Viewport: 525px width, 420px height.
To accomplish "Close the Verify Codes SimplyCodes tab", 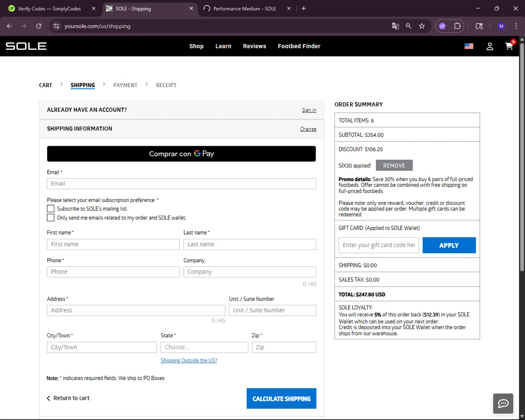I will (93, 8).
